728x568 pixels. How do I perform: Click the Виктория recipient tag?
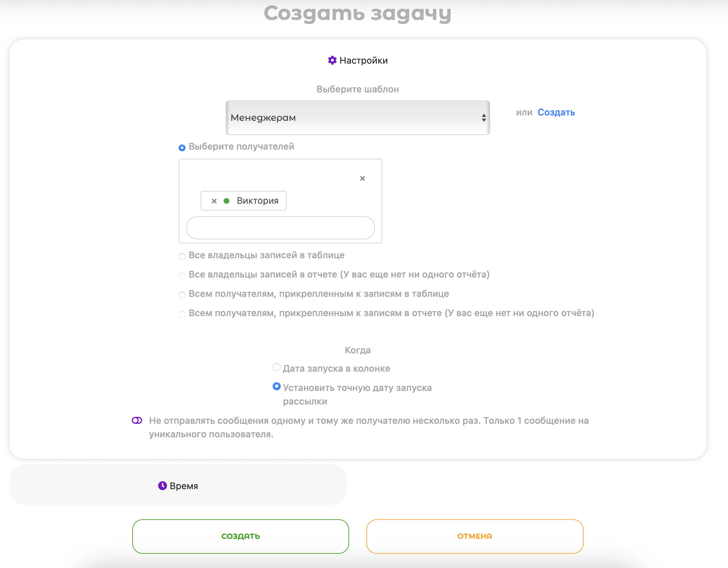[x=257, y=201]
